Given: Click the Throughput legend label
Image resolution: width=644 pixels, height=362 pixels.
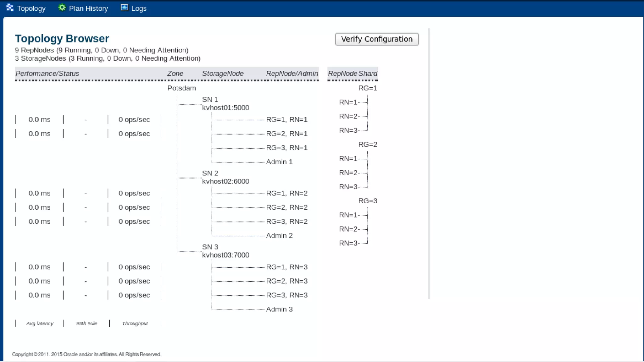Looking at the screenshot, I should 135,323.
